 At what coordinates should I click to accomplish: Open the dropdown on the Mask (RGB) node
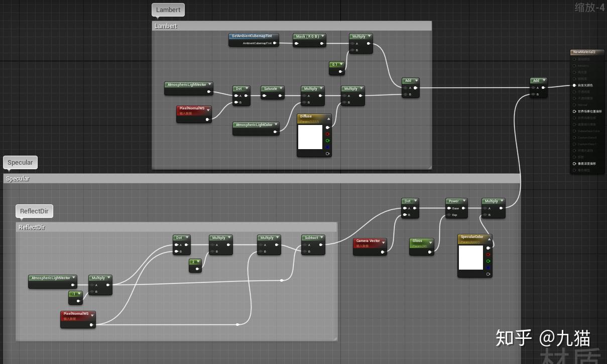click(322, 36)
